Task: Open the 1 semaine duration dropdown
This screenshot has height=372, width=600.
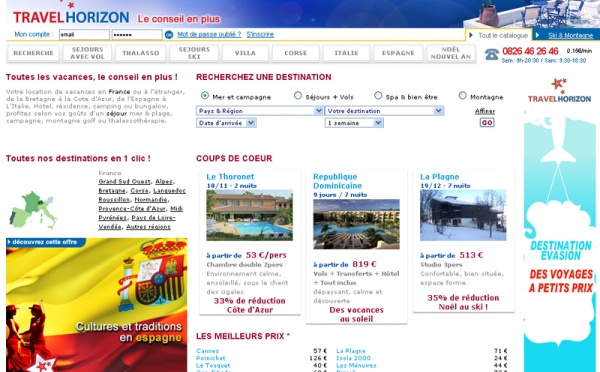Action: [x=354, y=123]
